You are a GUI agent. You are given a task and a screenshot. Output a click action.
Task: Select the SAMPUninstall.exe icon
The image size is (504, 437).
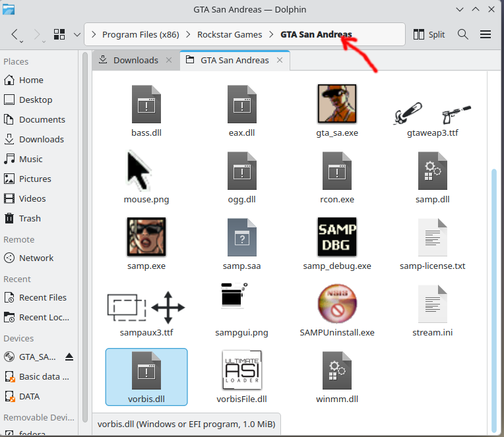coord(337,303)
